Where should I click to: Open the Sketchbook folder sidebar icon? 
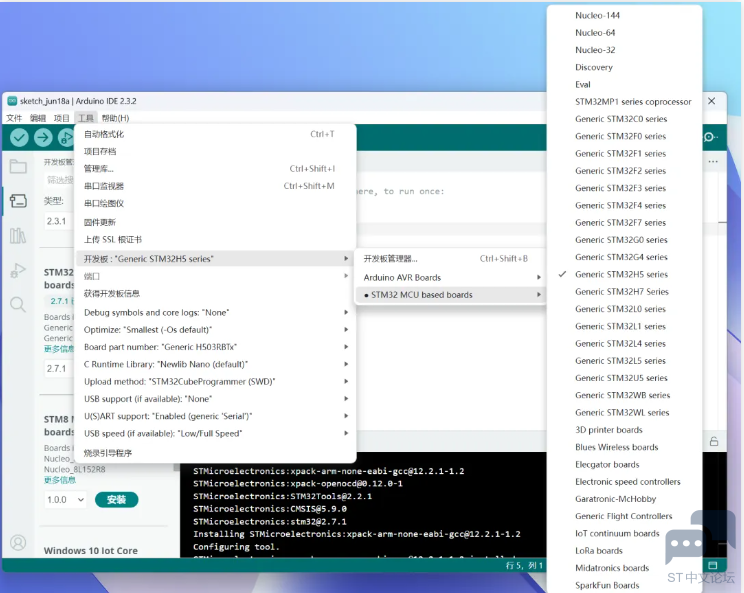click(x=18, y=167)
